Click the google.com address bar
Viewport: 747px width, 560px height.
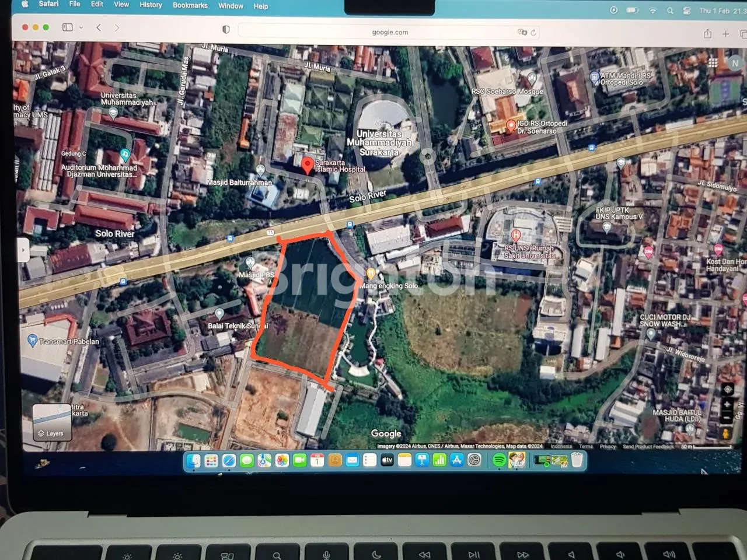pos(390,33)
